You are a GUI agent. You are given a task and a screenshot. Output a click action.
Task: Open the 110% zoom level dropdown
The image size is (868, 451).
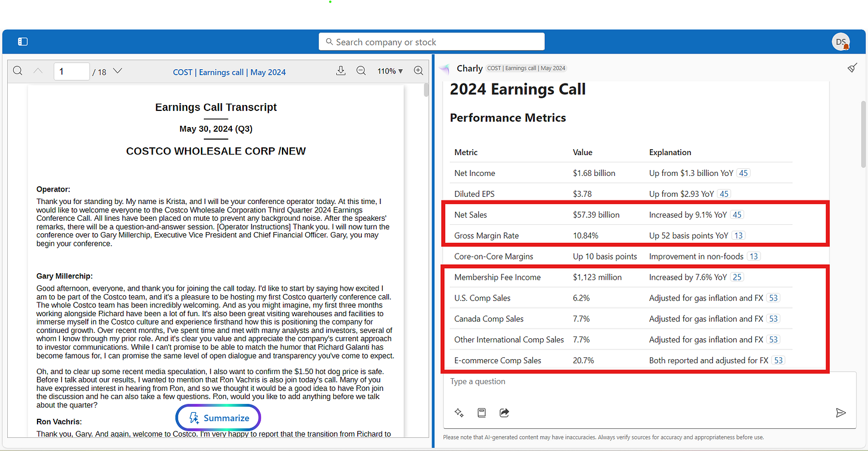coord(390,72)
